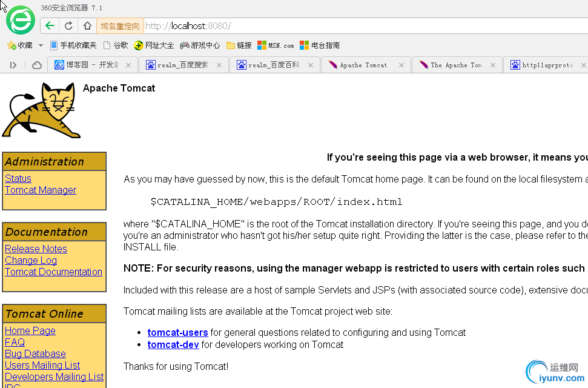Open the browser home page icon
The height and width of the screenshot is (388, 588).
[87, 26]
